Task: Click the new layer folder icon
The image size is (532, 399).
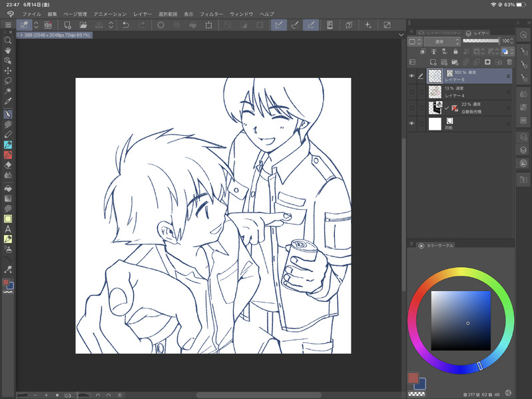Action: (455, 62)
